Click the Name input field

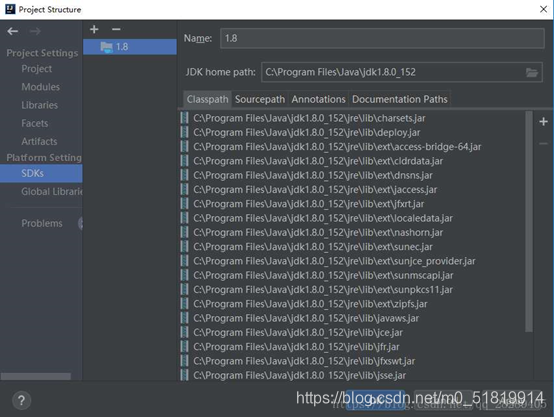tap(382, 38)
